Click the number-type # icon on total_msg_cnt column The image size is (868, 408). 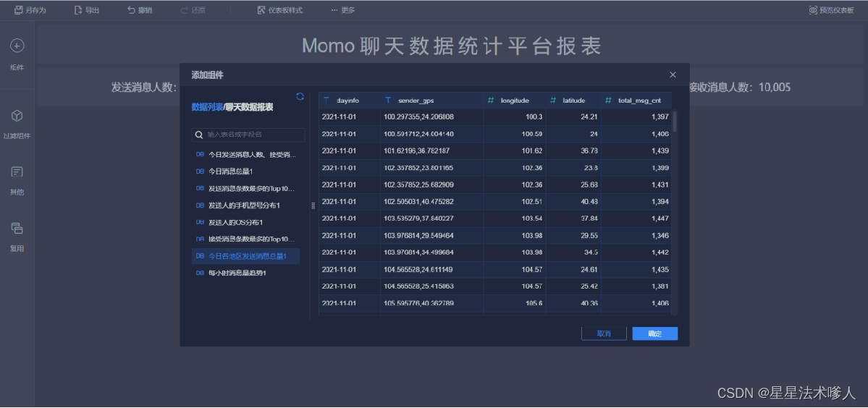click(608, 101)
